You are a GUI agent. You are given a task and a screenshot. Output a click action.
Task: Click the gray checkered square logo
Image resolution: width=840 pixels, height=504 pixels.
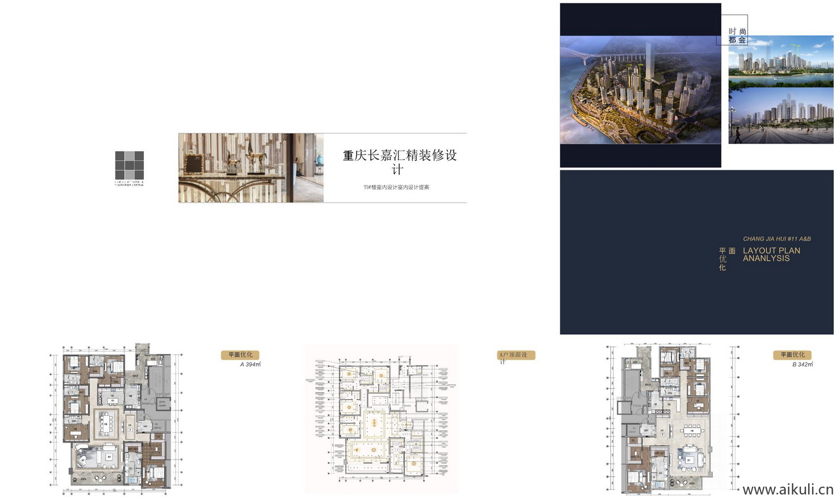coord(129,165)
